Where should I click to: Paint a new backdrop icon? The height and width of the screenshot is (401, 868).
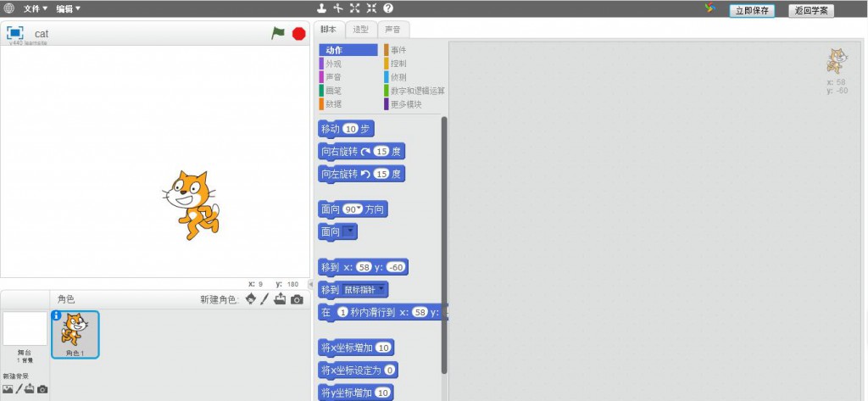(19, 389)
